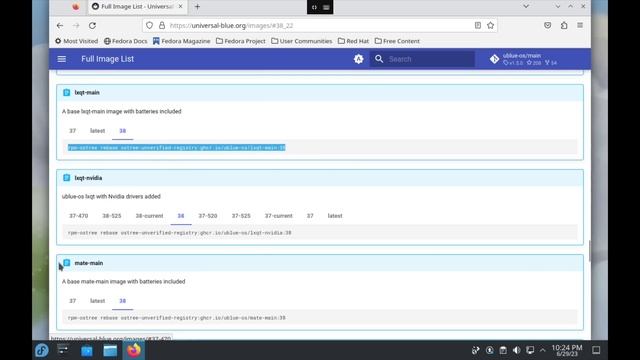Open Most Visited bookmark
640x360 pixels.
point(77,41)
